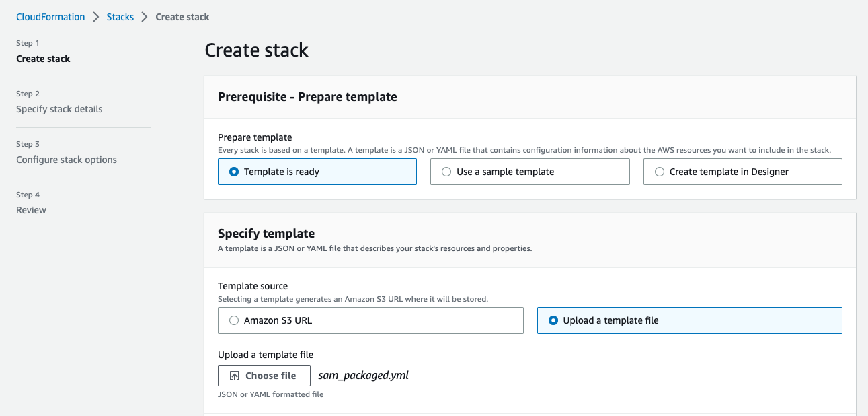Click the Create stack breadcrumb item
This screenshot has height=416, width=868.
click(x=182, y=17)
